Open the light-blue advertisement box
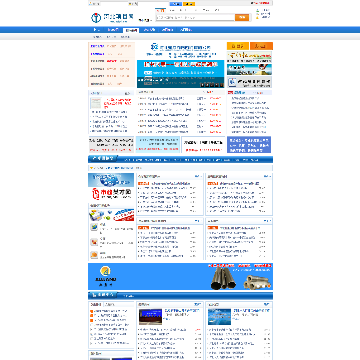 coord(158,144)
